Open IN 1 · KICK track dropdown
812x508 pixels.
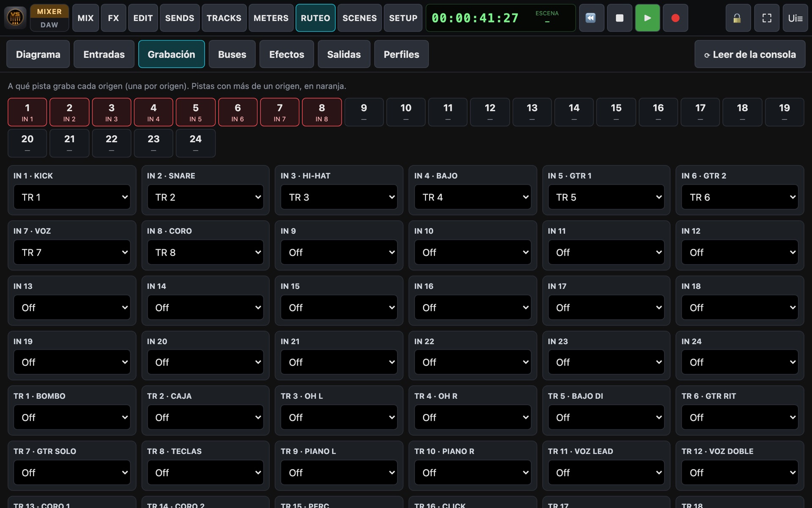[72, 197]
